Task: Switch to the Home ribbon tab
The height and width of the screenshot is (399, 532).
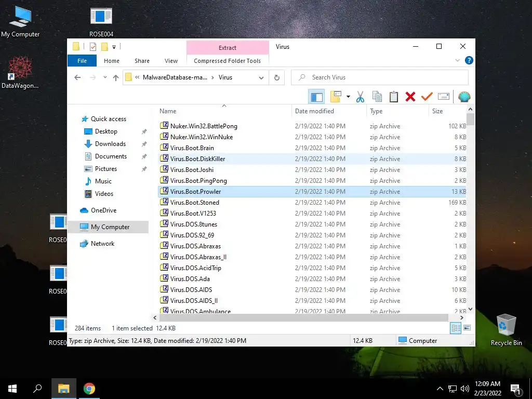Action: [x=112, y=61]
